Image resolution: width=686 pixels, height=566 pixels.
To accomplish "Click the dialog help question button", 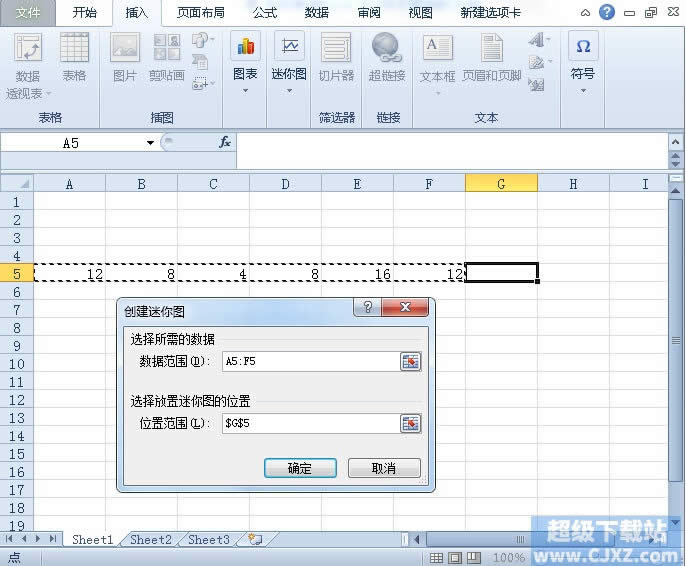I will [368, 307].
